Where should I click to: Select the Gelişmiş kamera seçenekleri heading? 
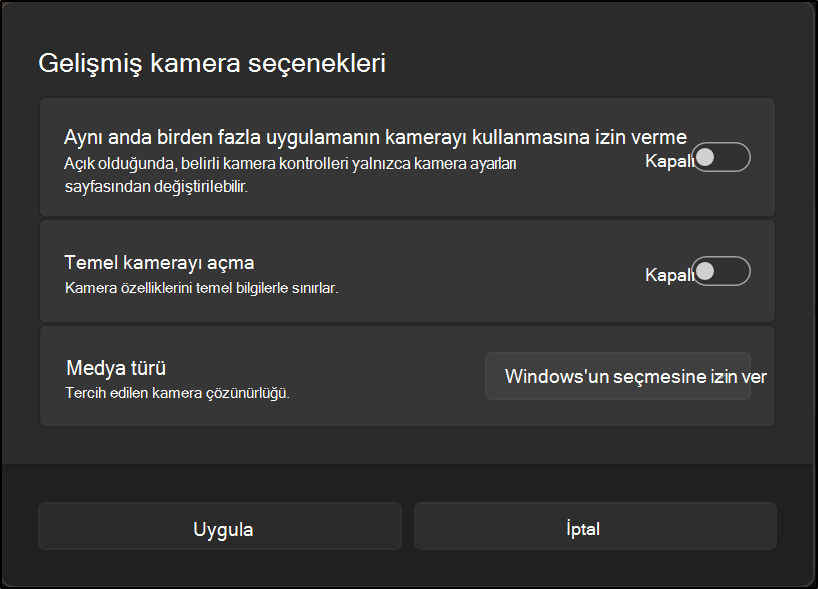click(x=212, y=63)
